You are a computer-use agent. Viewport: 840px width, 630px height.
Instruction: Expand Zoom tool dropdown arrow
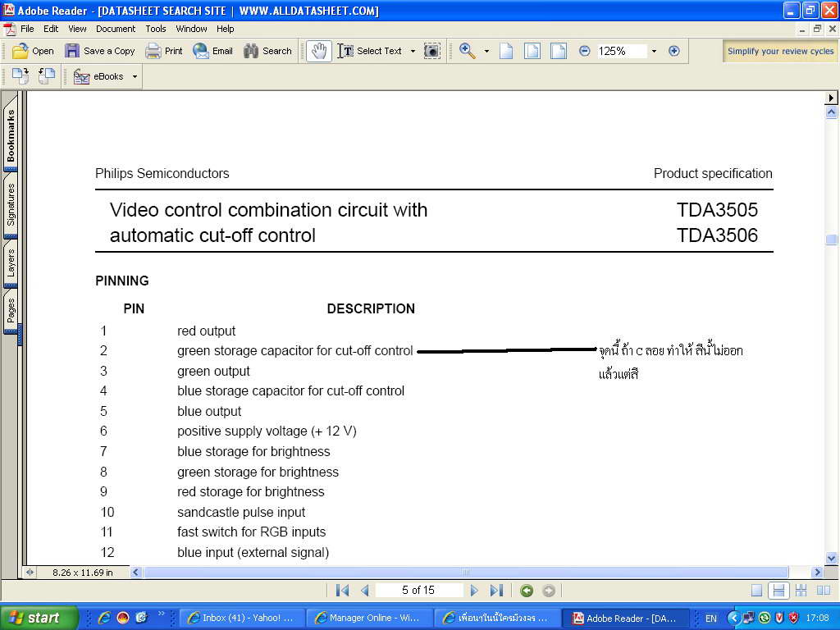pos(486,52)
